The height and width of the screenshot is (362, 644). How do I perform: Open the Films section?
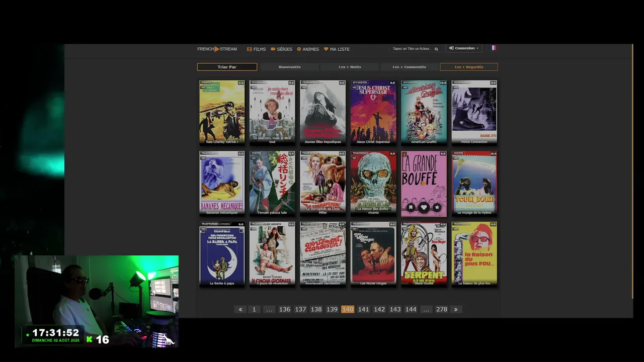tap(256, 49)
